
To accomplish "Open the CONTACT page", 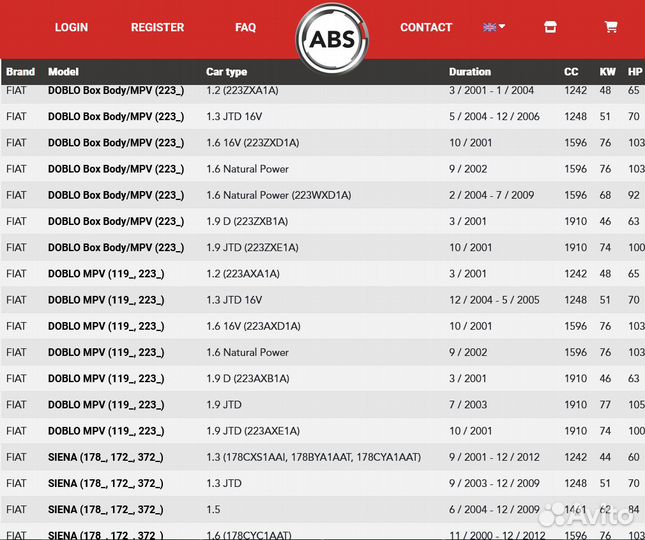I will [x=426, y=27].
